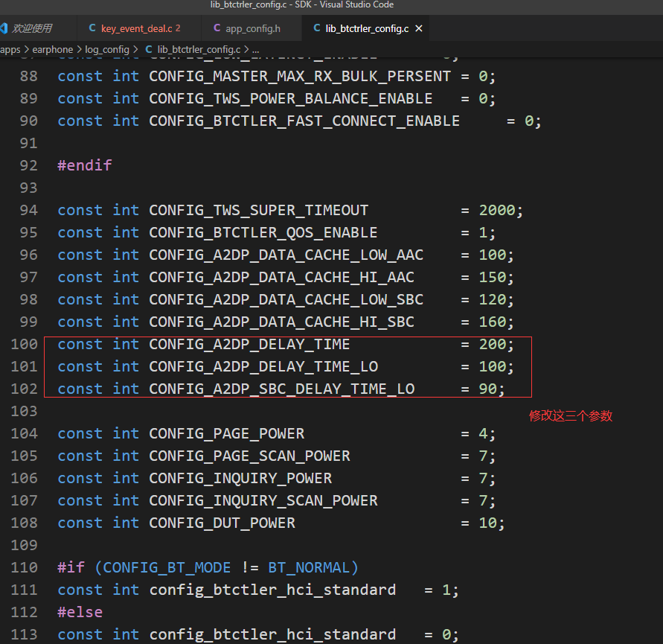
Task: Click the CONFIG_A2DP_SBC_DELAY_TIME_LO identifier
Action: (281, 389)
